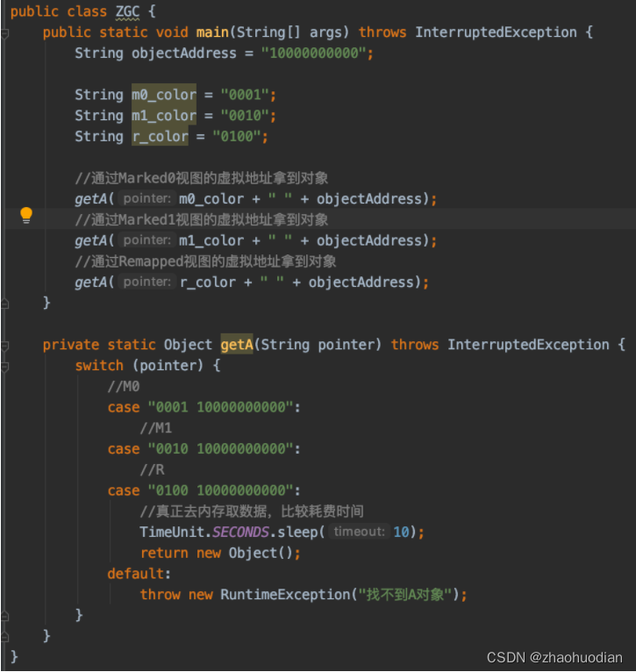This screenshot has height=672, width=636.
Task: Click the main method name
Action: [212, 32]
